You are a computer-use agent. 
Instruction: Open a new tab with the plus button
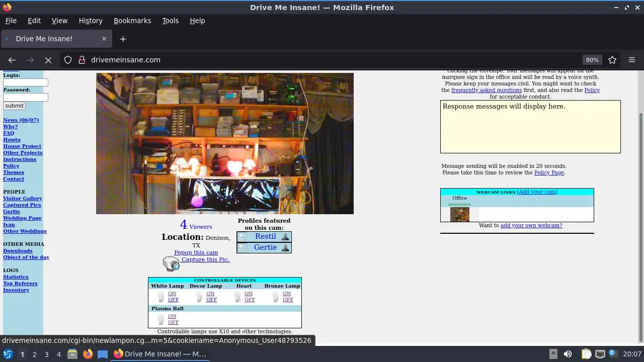(x=123, y=39)
